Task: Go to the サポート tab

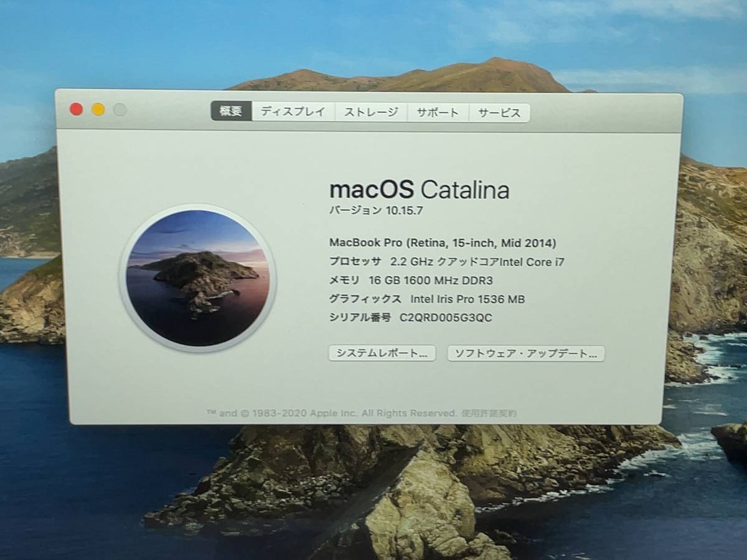Action: pyautogui.click(x=438, y=113)
